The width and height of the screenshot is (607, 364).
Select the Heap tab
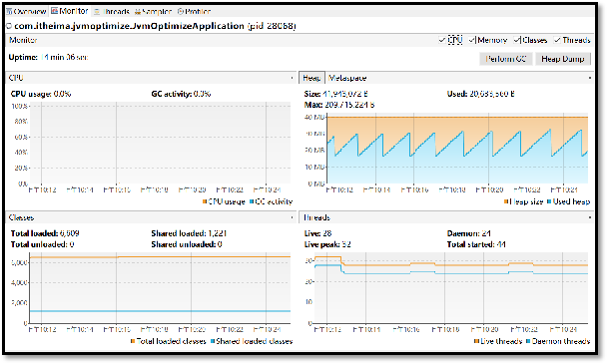point(311,78)
